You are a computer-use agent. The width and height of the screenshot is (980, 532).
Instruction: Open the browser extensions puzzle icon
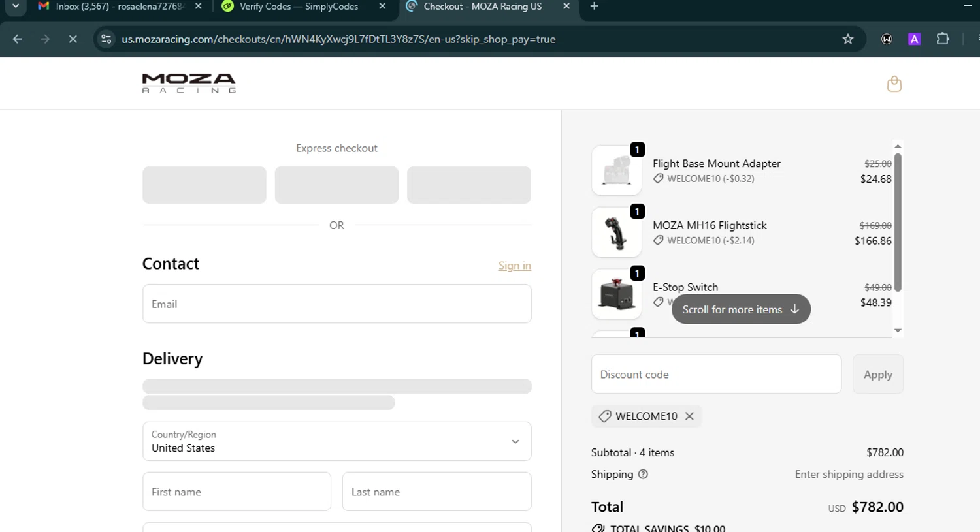tap(943, 39)
